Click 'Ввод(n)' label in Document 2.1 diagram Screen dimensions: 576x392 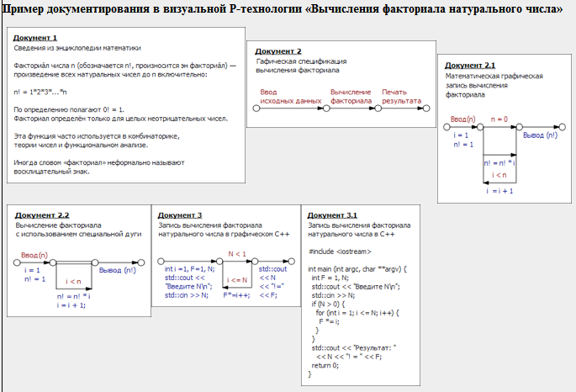462,119
